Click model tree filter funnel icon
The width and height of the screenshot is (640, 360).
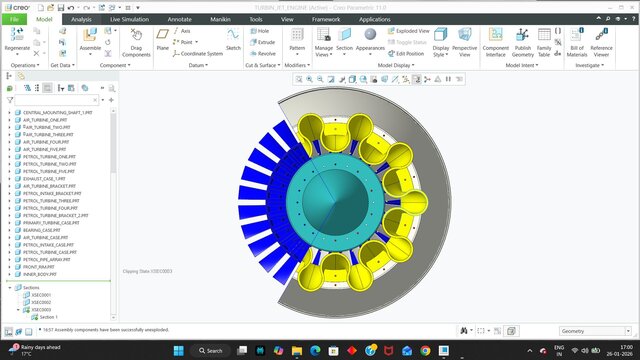click(x=10, y=100)
